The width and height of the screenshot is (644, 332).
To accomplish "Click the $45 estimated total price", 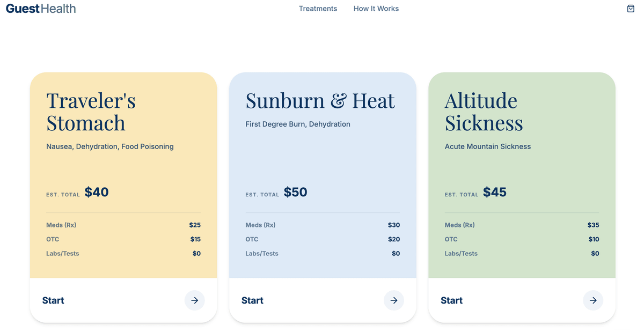I will click(x=495, y=192).
